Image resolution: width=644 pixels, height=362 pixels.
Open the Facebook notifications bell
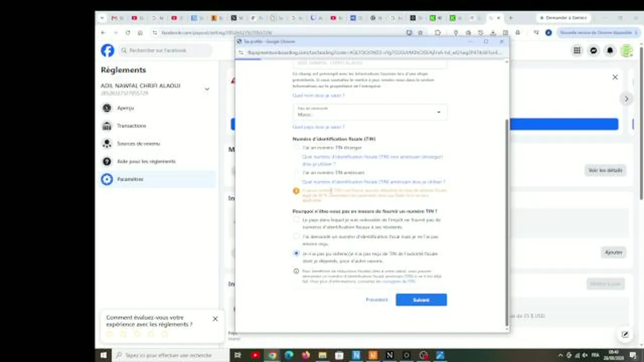pos(610,50)
